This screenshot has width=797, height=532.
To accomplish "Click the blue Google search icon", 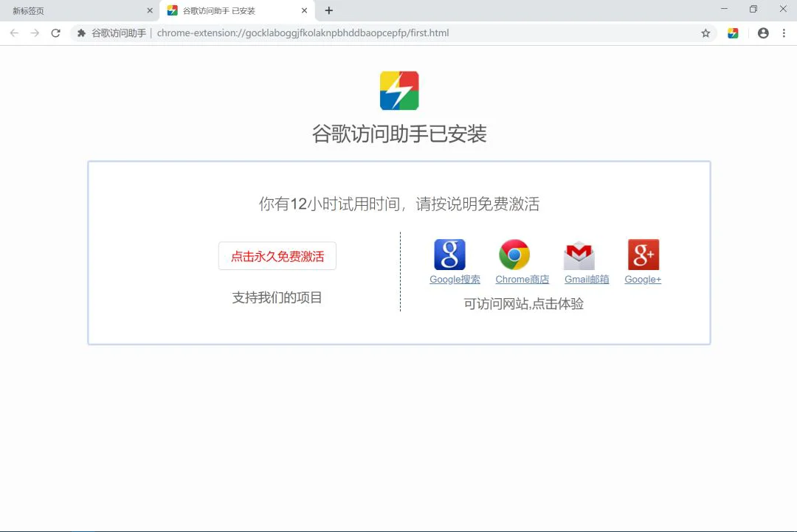I will click(x=450, y=255).
